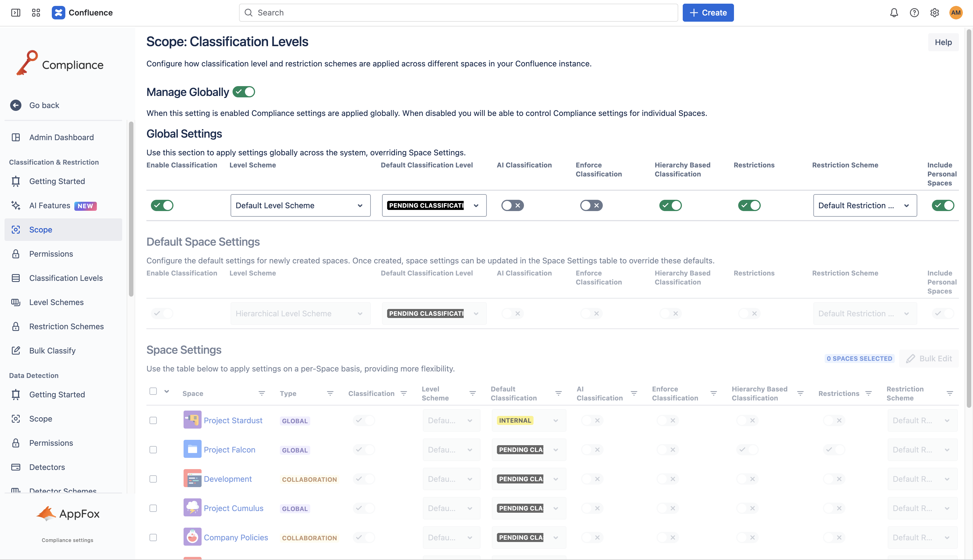Go to Restriction Schemes sidebar item
Image resolution: width=973 pixels, height=560 pixels.
tap(66, 326)
